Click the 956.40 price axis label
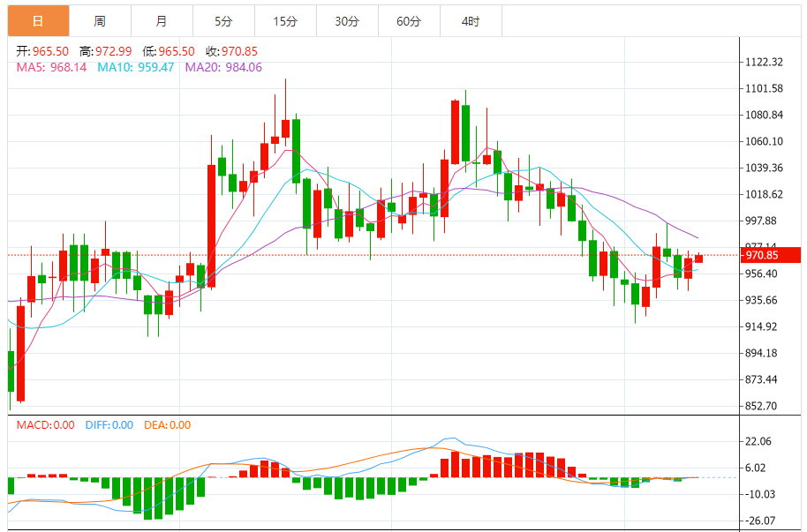 pos(761,273)
